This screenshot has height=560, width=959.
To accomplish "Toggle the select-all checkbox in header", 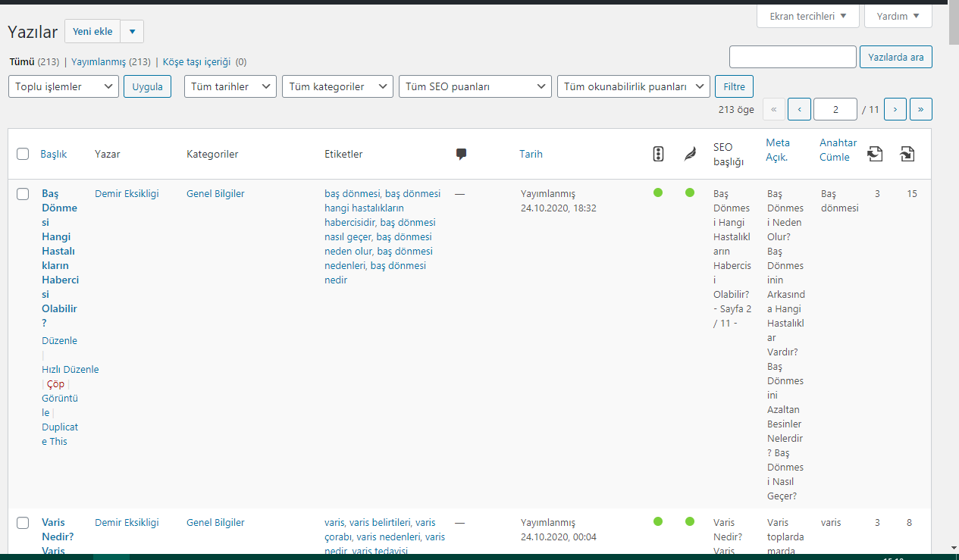I will point(23,154).
